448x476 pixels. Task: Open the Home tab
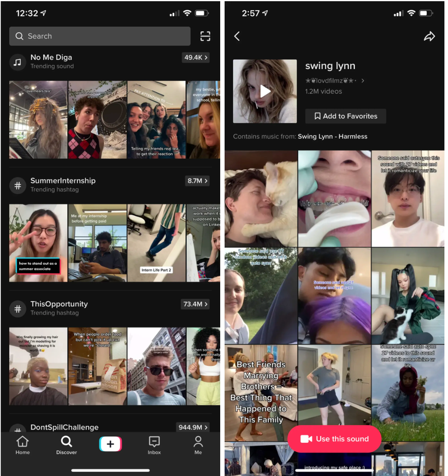click(x=22, y=444)
